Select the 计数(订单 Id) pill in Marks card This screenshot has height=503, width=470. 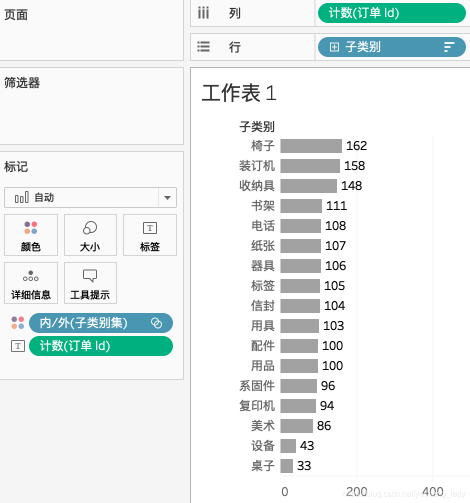point(101,346)
